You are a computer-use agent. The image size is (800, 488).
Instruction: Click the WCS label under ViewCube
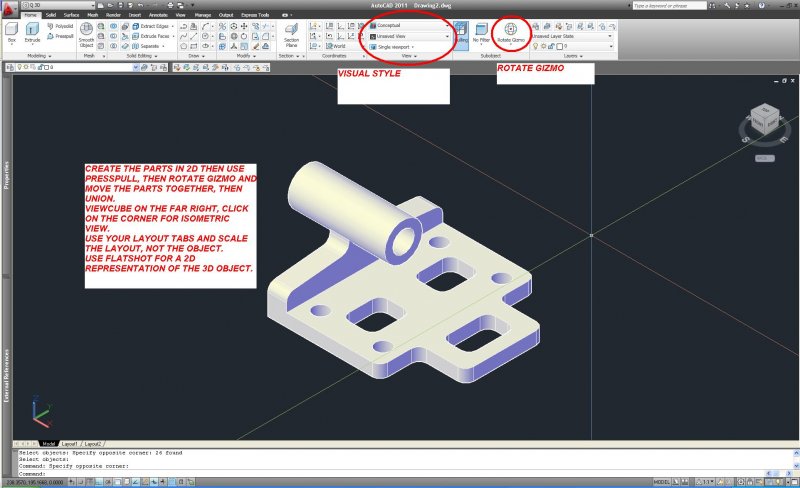(x=764, y=158)
